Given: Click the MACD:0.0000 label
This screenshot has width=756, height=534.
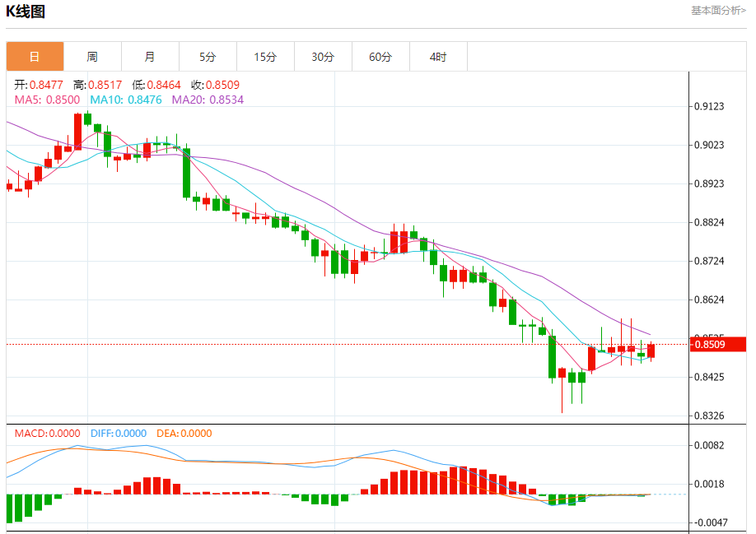Looking at the screenshot, I should tap(47, 434).
